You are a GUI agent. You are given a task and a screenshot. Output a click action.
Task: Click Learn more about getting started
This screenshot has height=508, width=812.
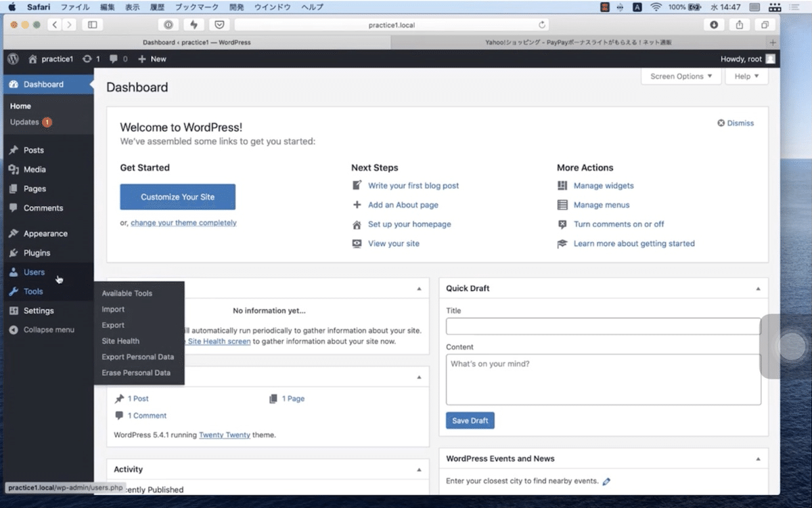tap(634, 243)
